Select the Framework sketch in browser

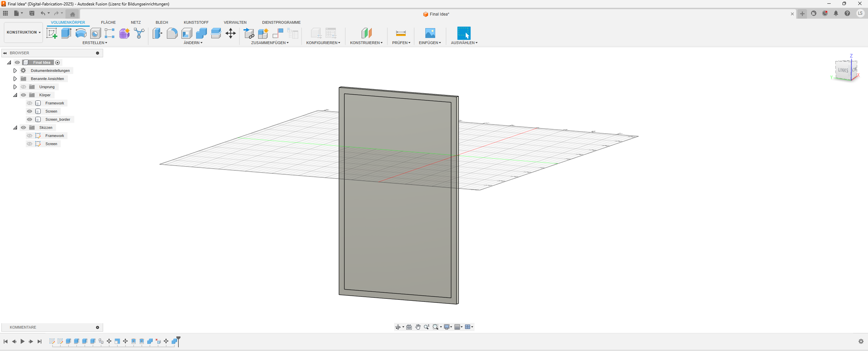tap(55, 136)
